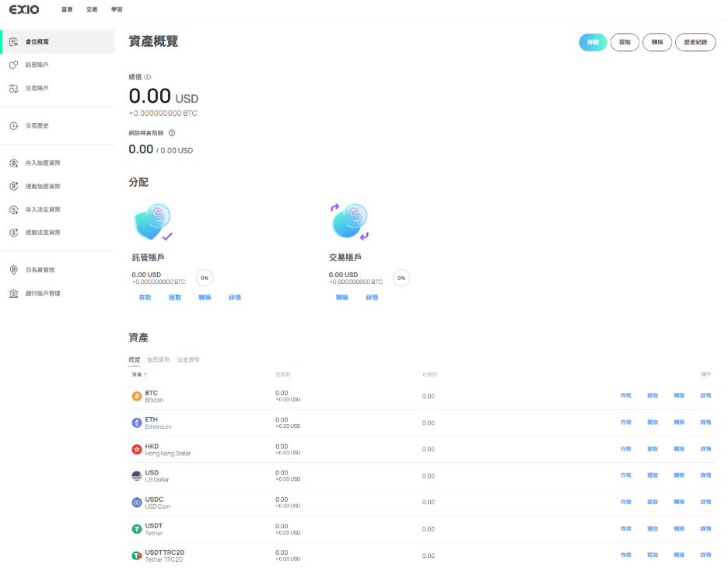The width and height of the screenshot is (728, 568).
Task: Select 存入加密貨幣 sidebar icon
Action: pos(13,163)
